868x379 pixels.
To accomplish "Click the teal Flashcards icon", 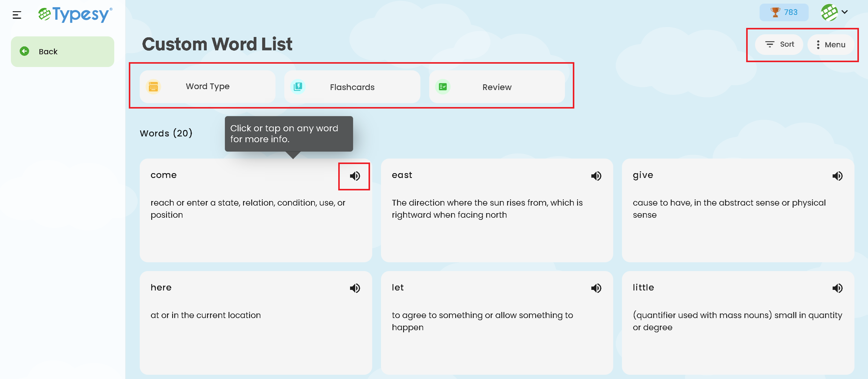I will click(x=298, y=87).
